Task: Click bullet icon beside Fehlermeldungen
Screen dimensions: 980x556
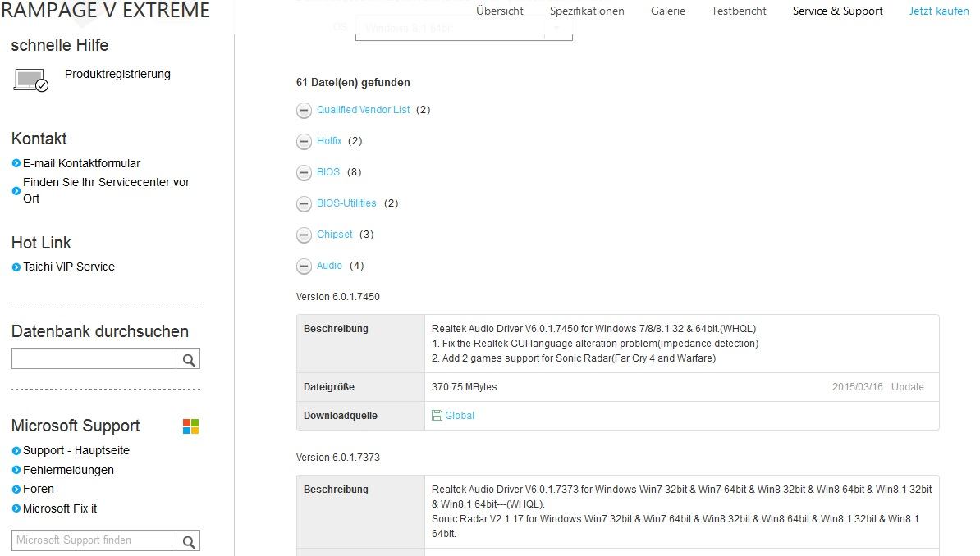Action: pos(16,470)
